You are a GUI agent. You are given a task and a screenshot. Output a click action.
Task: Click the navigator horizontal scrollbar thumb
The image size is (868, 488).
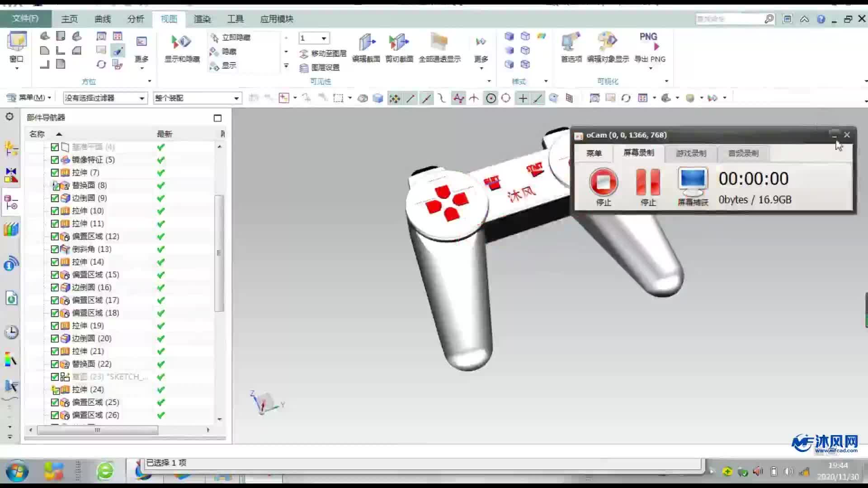(98, 430)
